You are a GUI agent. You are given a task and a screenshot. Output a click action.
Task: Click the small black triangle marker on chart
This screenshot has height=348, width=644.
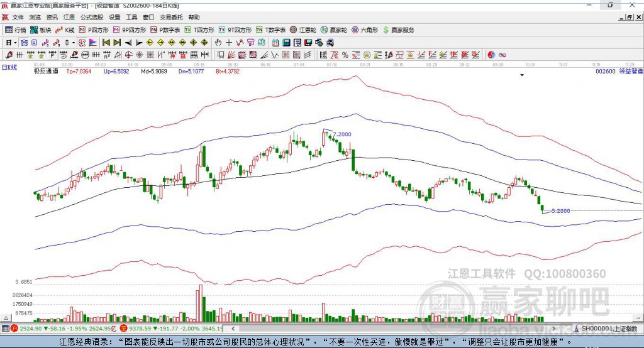click(x=522, y=75)
